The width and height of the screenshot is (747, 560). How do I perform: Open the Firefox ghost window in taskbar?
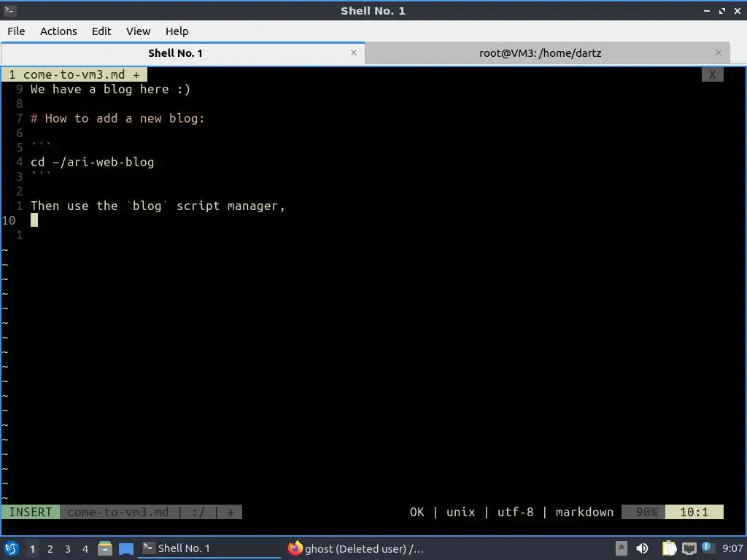click(x=356, y=548)
